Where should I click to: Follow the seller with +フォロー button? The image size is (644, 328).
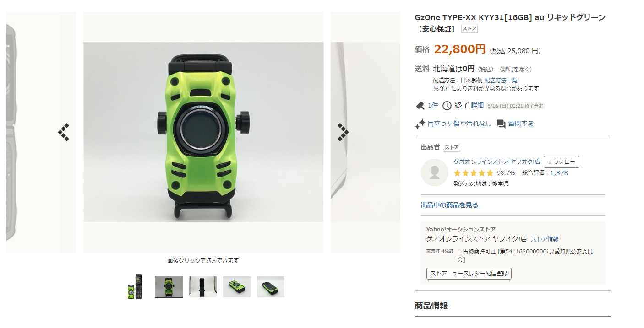tap(562, 162)
